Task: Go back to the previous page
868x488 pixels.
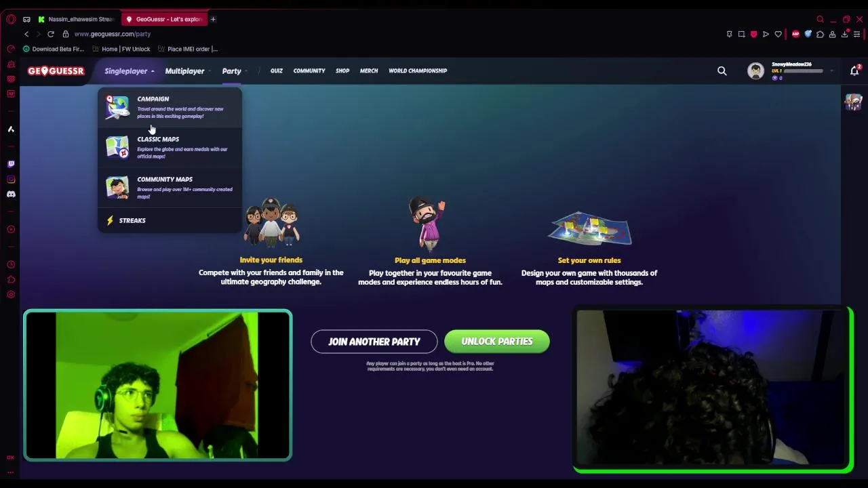Action: [26, 34]
